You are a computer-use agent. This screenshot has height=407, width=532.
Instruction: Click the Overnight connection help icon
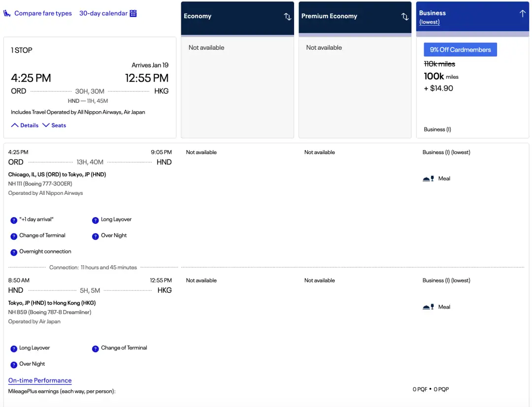point(14,252)
